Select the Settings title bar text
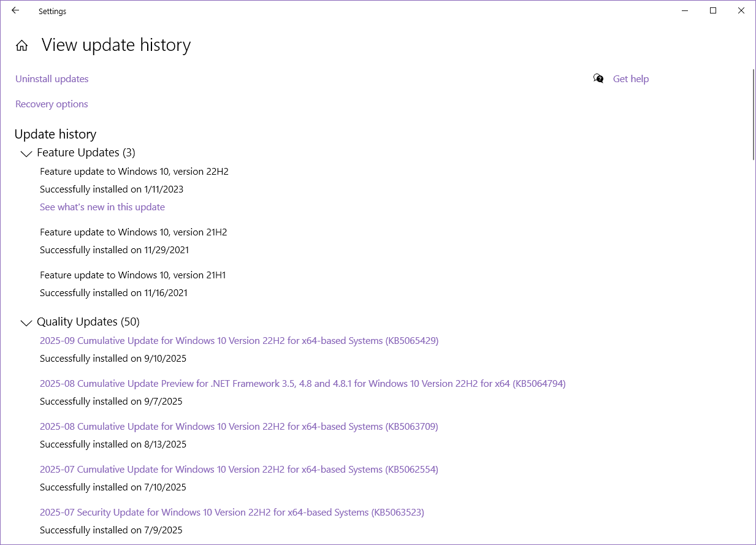 click(x=52, y=10)
